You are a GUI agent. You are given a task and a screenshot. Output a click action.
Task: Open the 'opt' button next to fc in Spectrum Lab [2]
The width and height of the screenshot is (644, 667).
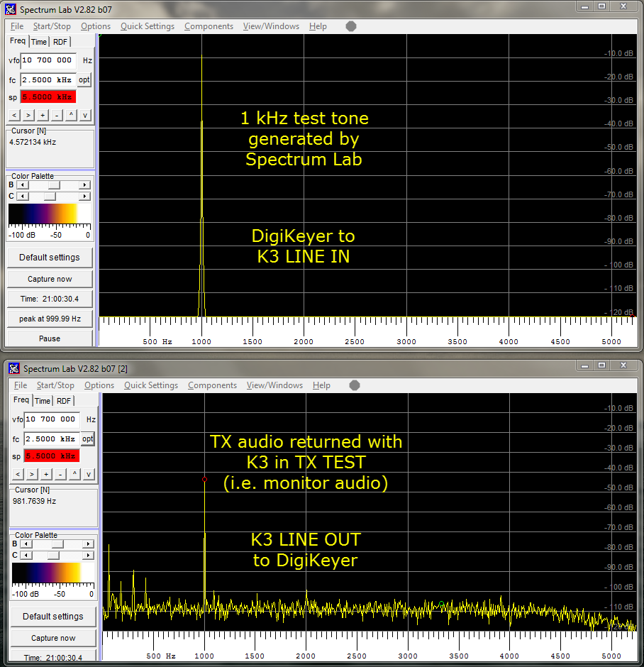click(x=87, y=439)
